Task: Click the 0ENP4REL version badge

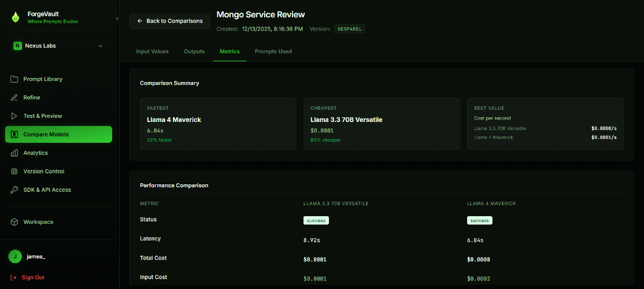Action: 349,29
